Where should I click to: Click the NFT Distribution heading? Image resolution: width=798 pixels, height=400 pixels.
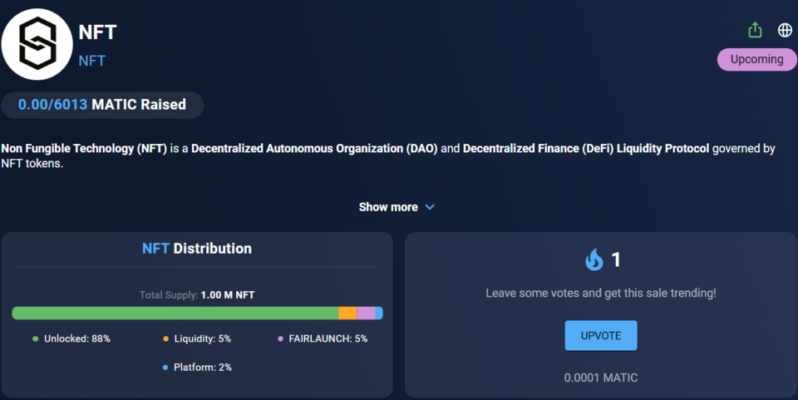coord(196,248)
